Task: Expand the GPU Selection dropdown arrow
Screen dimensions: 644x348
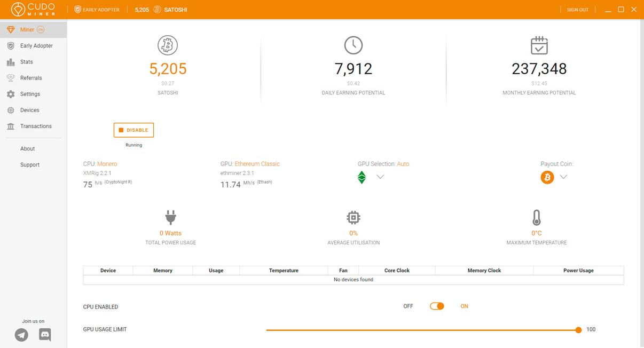Action: (380, 177)
